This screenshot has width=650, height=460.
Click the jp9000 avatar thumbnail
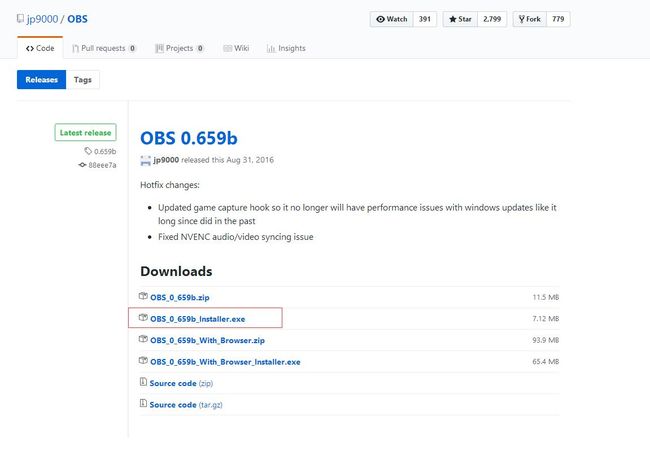pos(146,160)
